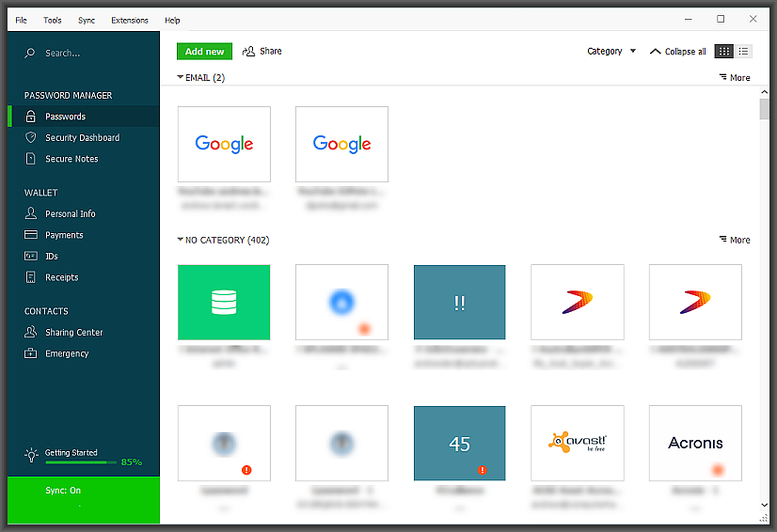Open Passwords lock icon in sidebar
The width and height of the screenshot is (777, 532).
coord(31,117)
